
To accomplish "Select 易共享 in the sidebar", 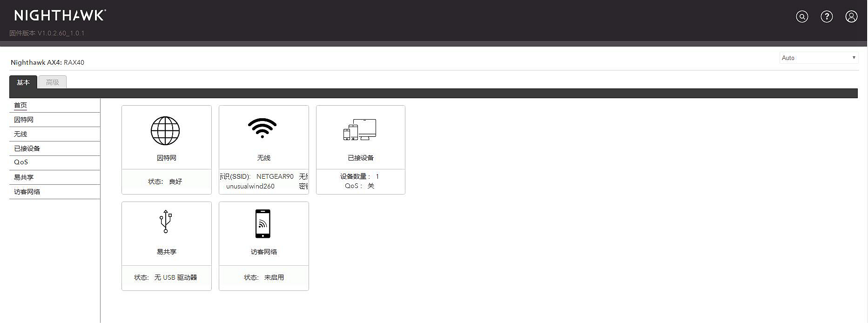I will tap(24, 177).
